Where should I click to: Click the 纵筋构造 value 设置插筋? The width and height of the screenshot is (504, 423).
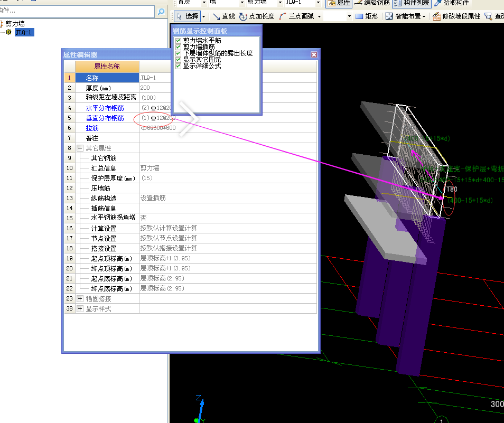[228, 198]
